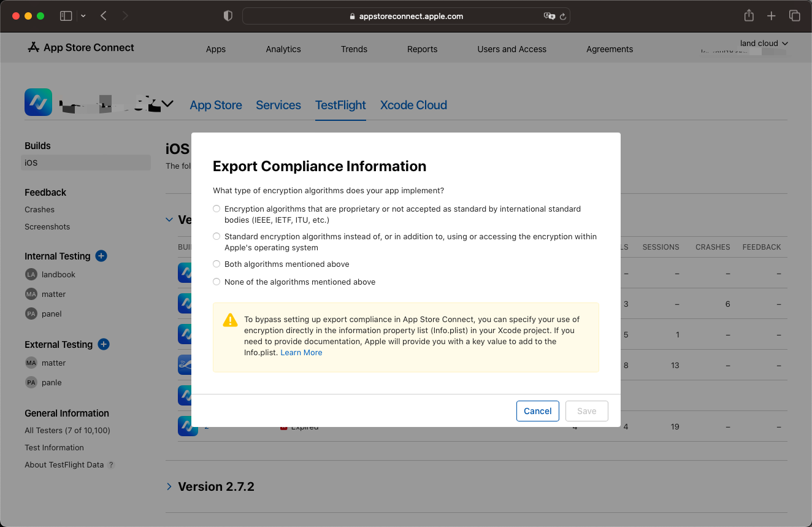The width and height of the screenshot is (812, 527).
Task: Open Safari sidebar options dropdown arrow
Action: pos(83,16)
